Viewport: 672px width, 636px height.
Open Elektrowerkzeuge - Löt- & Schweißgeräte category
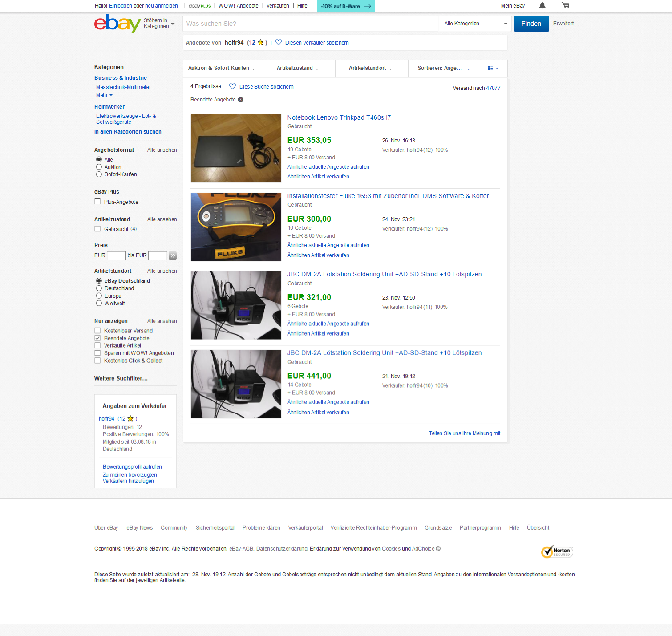click(126, 119)
